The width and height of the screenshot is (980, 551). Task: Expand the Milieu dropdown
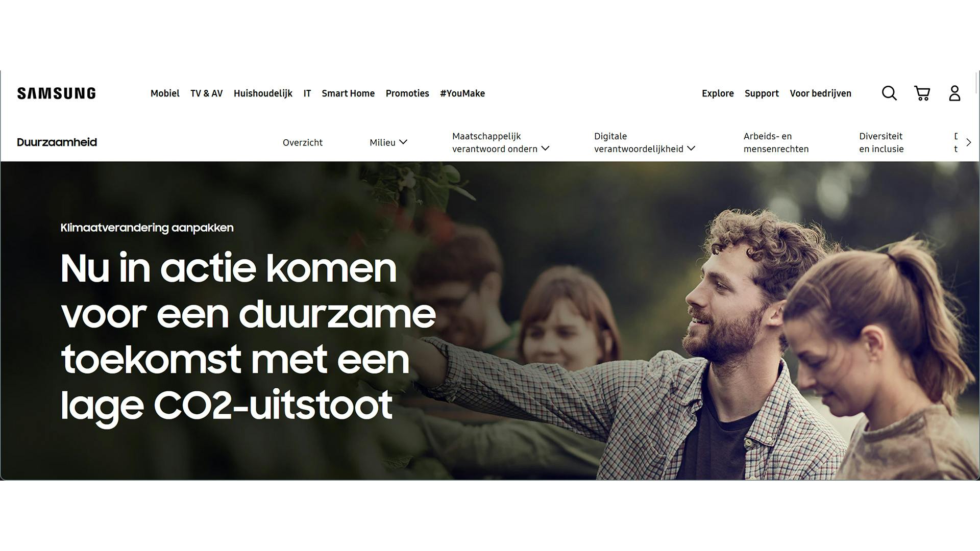pyautogui.click(x=388, y=142)
